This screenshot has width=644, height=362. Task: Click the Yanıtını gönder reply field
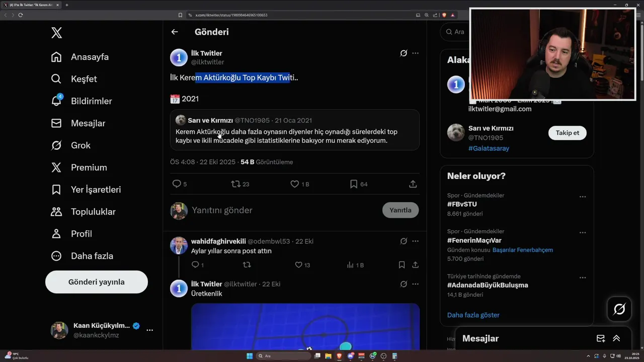coord(284,210)
